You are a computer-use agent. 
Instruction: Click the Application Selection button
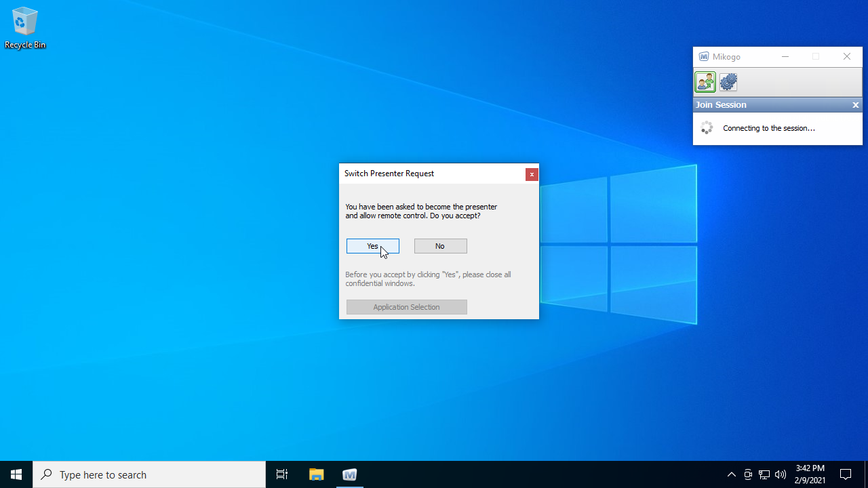click(406, 307)
